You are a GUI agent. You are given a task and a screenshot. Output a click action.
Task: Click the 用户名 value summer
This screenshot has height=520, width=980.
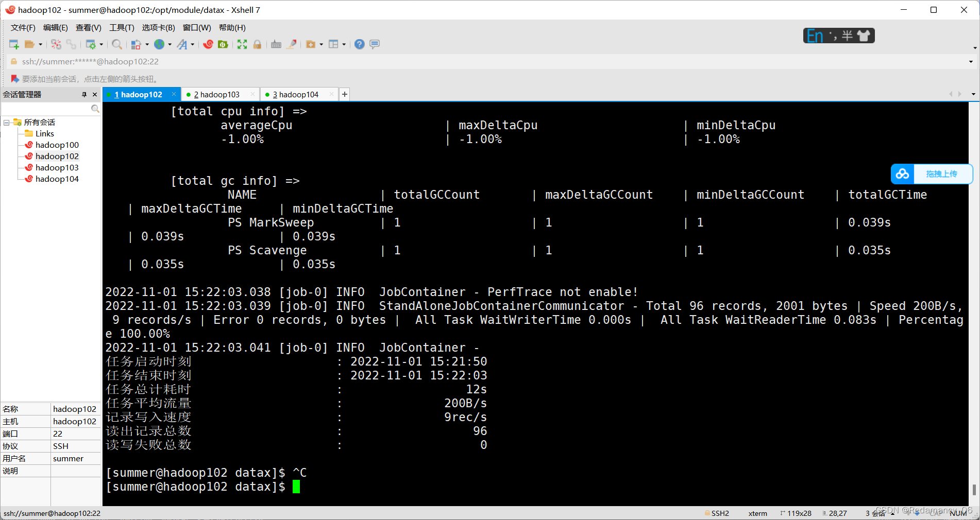pos(68,459)
